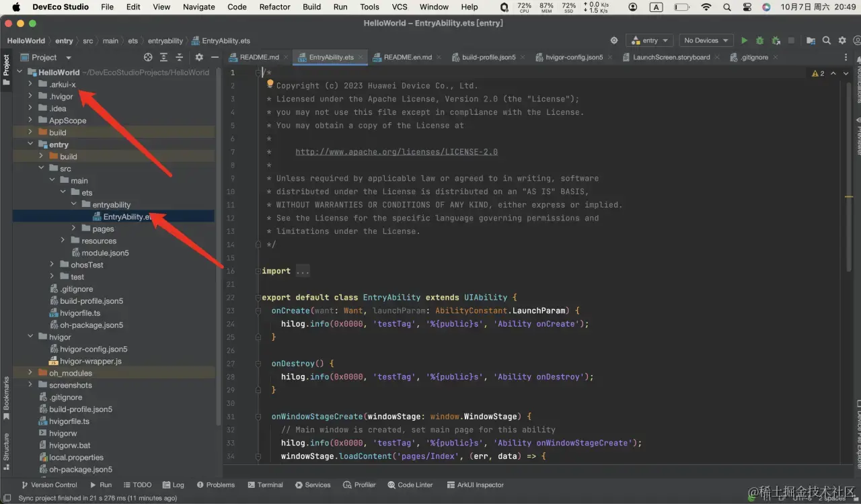Expand the ohosTest folder

click(x=52, y=265)
